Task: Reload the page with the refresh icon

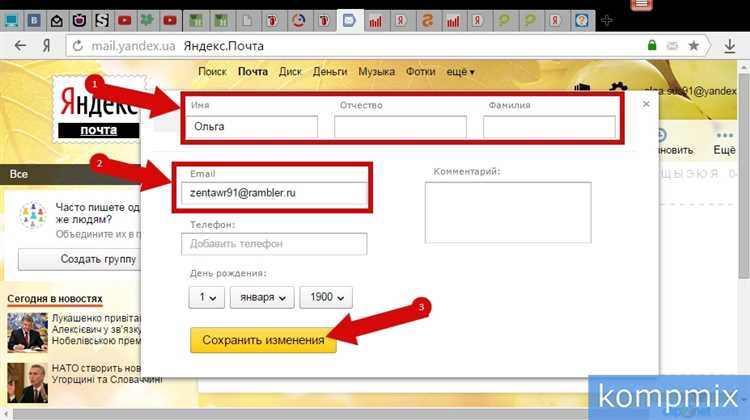Action: 77,46
